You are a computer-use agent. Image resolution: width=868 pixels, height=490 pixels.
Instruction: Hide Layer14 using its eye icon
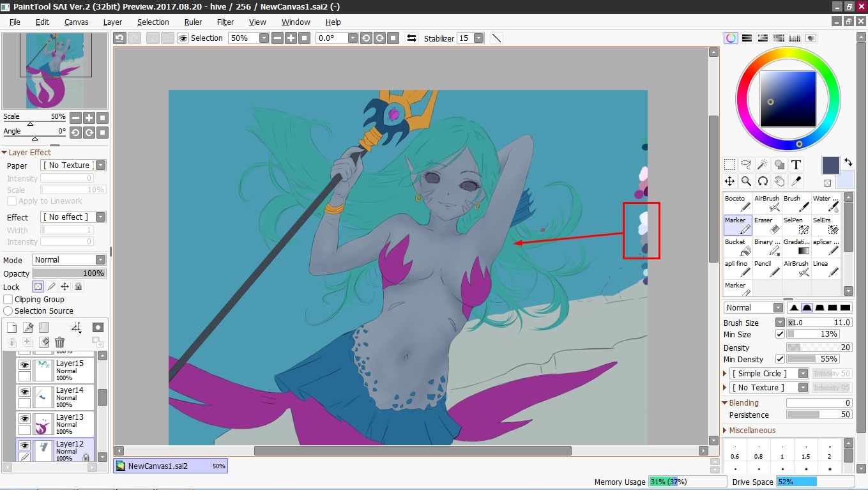[x=24, y=392]
